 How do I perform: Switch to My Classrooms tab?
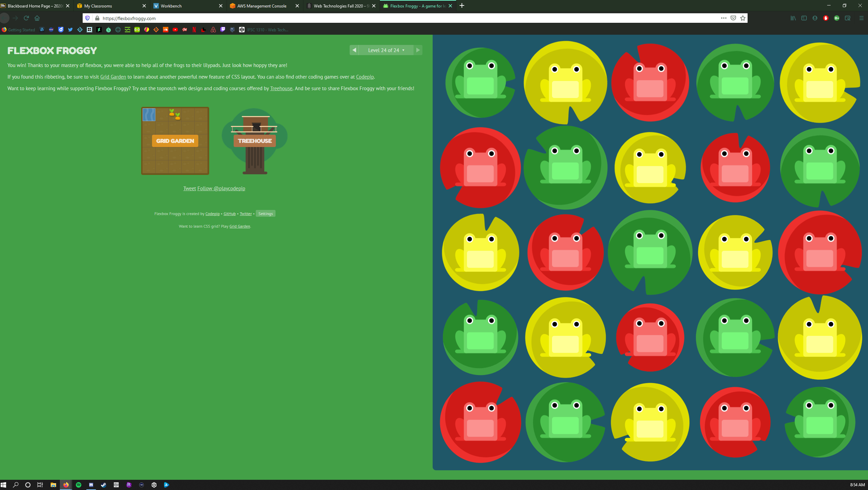[x=111, y=6]
